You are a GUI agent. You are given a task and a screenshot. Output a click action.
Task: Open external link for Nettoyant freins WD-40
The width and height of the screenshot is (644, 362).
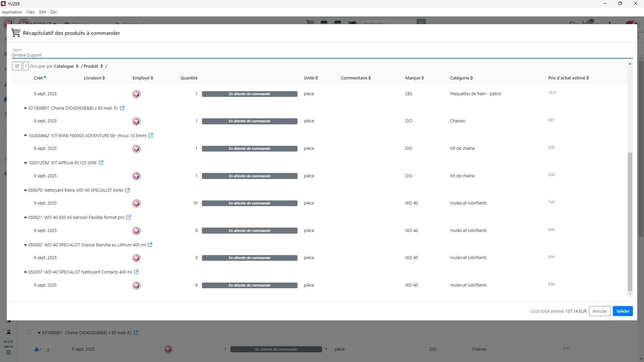coord(127,190)
